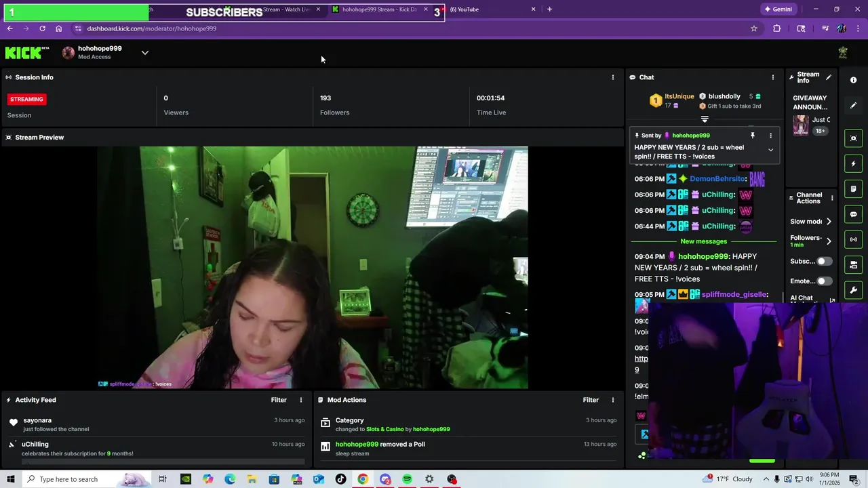Image resolution: width=868 pixels, height=488 pixels.
Task: Select the camera sidebar icon
Action: [853, 264]
